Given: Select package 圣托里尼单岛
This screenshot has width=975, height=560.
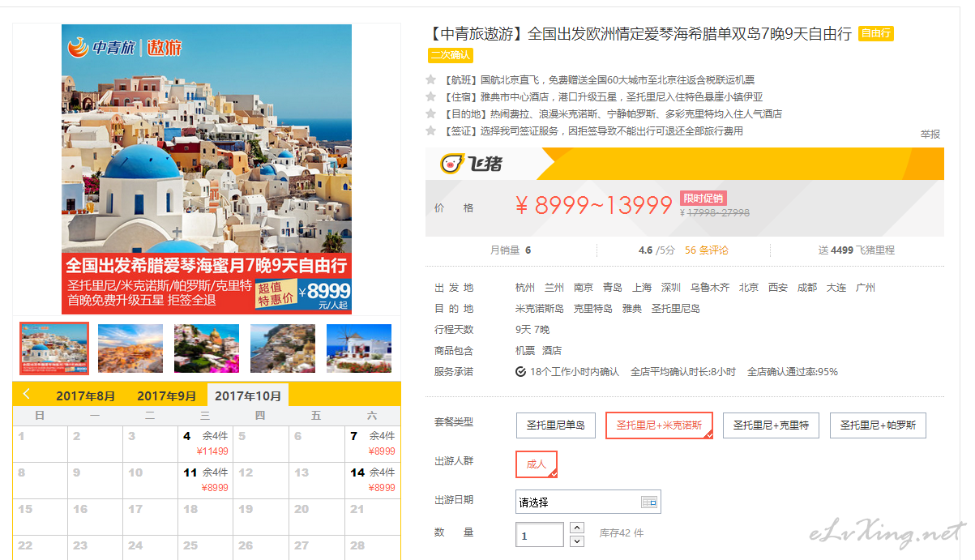Looking at the screenshot, I should point(555,425).
